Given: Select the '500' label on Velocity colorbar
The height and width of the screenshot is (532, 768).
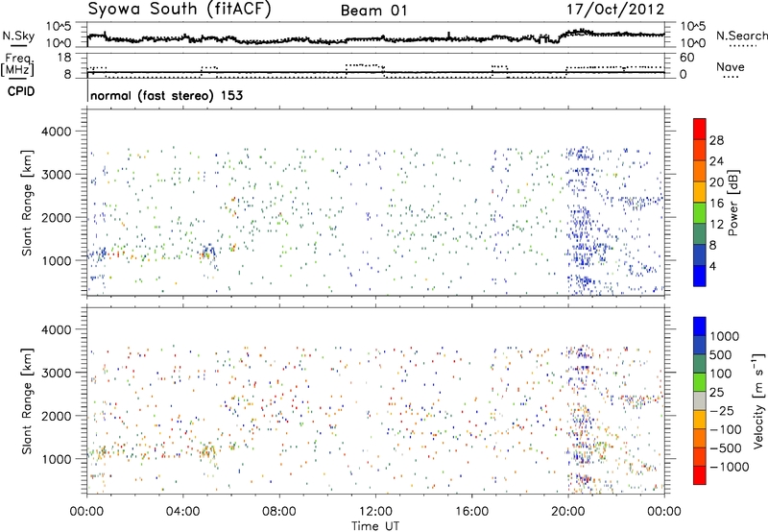Looking at the screenshot, I should coord(721,354).
